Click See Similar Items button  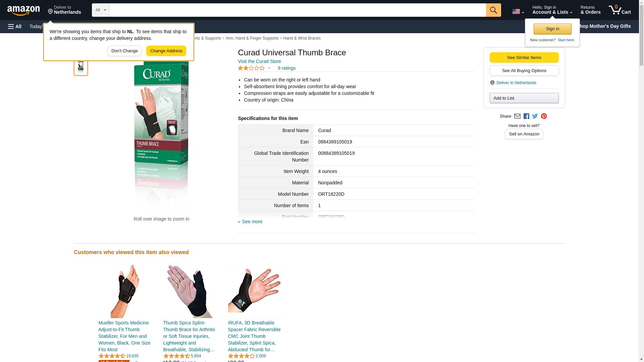pos(524,57)
